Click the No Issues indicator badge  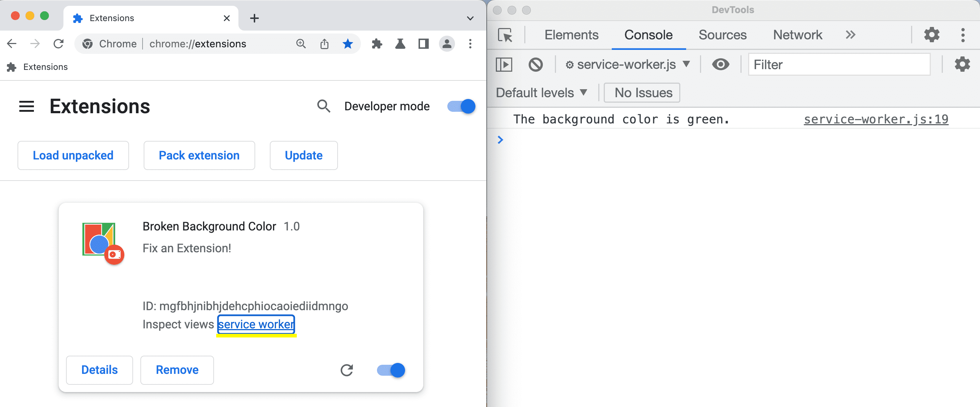click(642, 92)
